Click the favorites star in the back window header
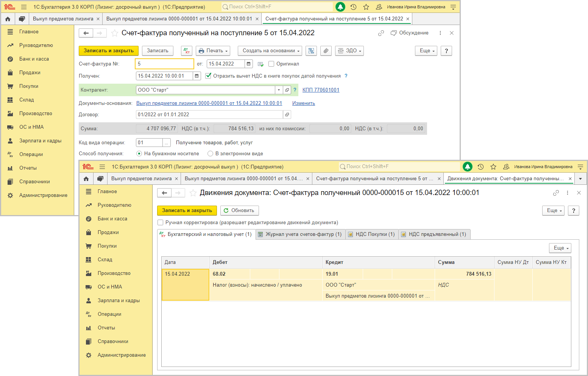The height and width of the screenshot is (376, 588). pyautogui.click(x=366, y=7)
